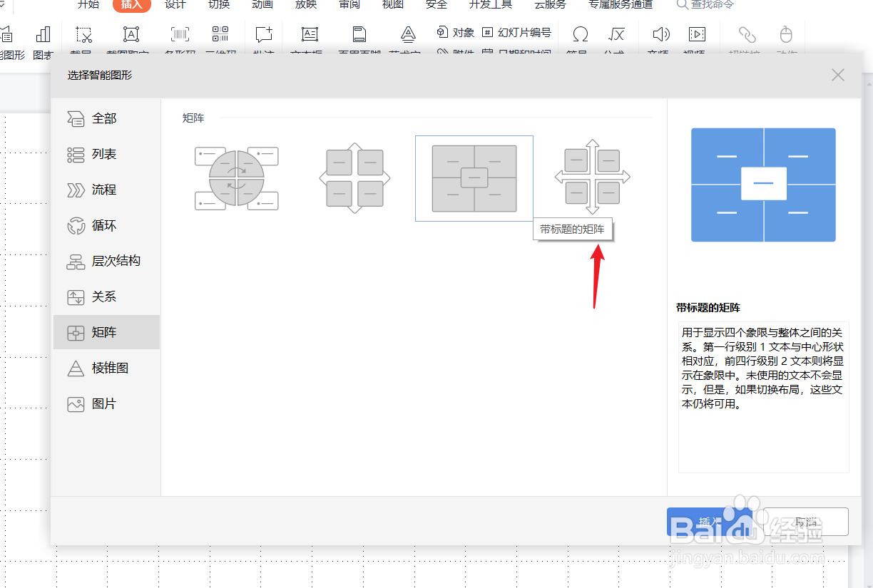Click the video icon
Image resolution: width=873 pixels, height=588 pixels.
[697, 34]
